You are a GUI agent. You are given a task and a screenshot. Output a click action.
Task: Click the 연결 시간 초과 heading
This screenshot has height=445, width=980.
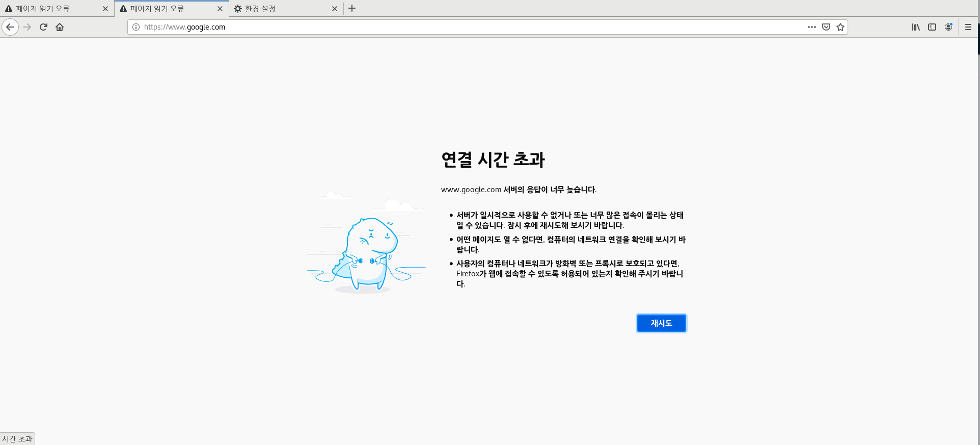493,160
